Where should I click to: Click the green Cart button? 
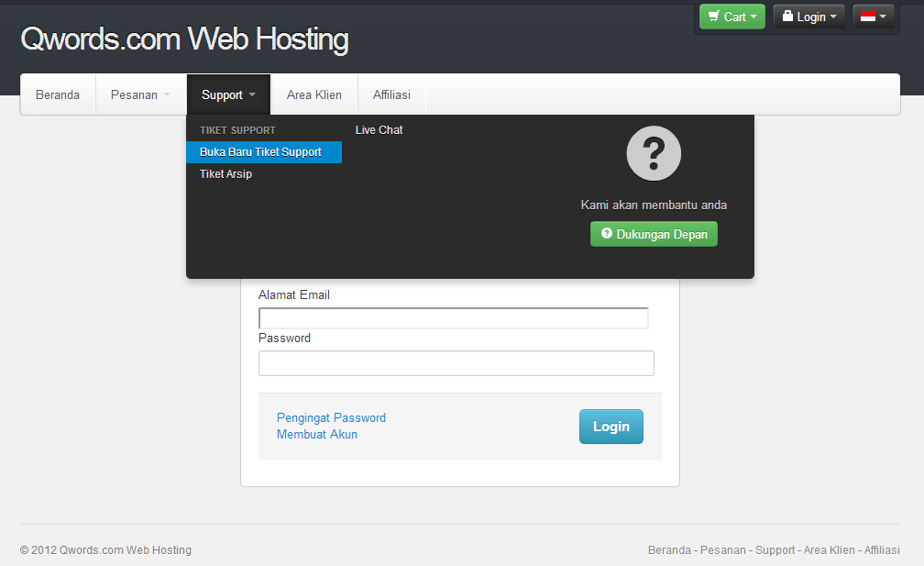731,16
